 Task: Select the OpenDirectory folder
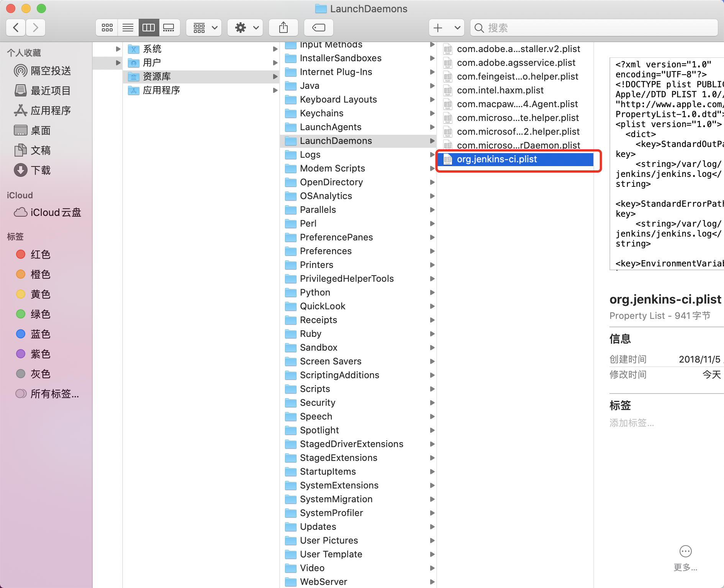[x=358, y=182]
